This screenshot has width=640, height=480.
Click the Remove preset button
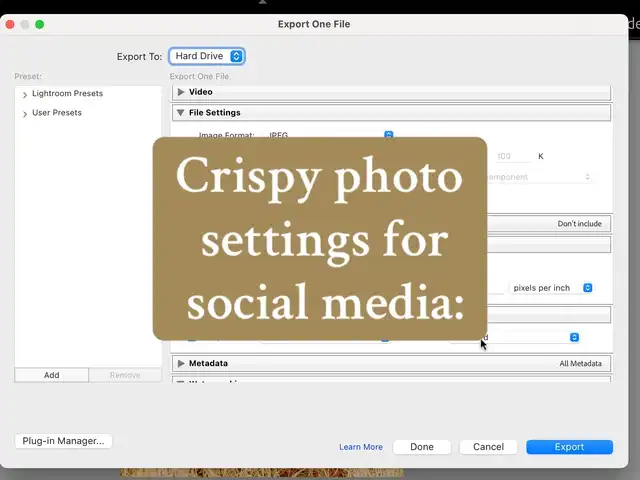pos(125,375)
